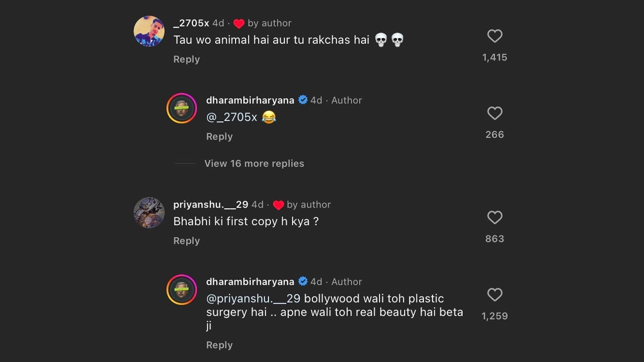The width and height of the screenshot is (644, 362).
Task: Reply to priyanshu.__29's comment
Action: 186,241
